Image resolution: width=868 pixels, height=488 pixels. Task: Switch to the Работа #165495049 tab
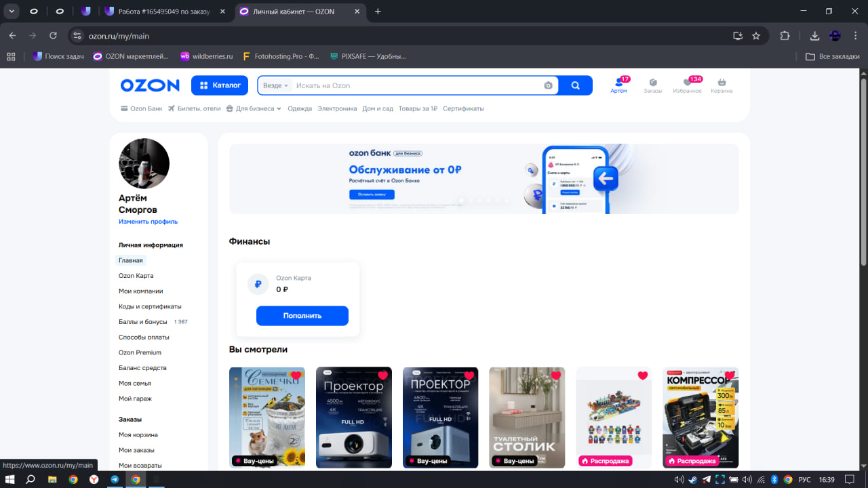point(163,12)
